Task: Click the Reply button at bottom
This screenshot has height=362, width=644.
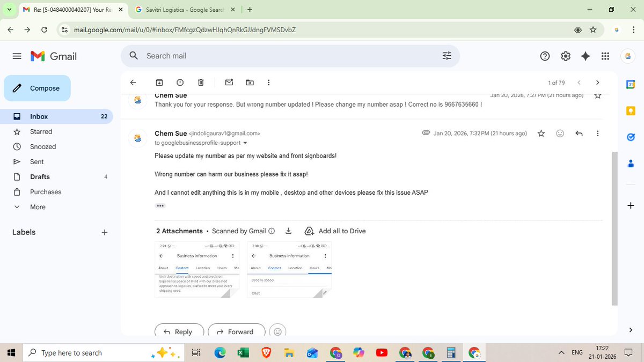Action: pyautogui.click(x=179, y=331)
